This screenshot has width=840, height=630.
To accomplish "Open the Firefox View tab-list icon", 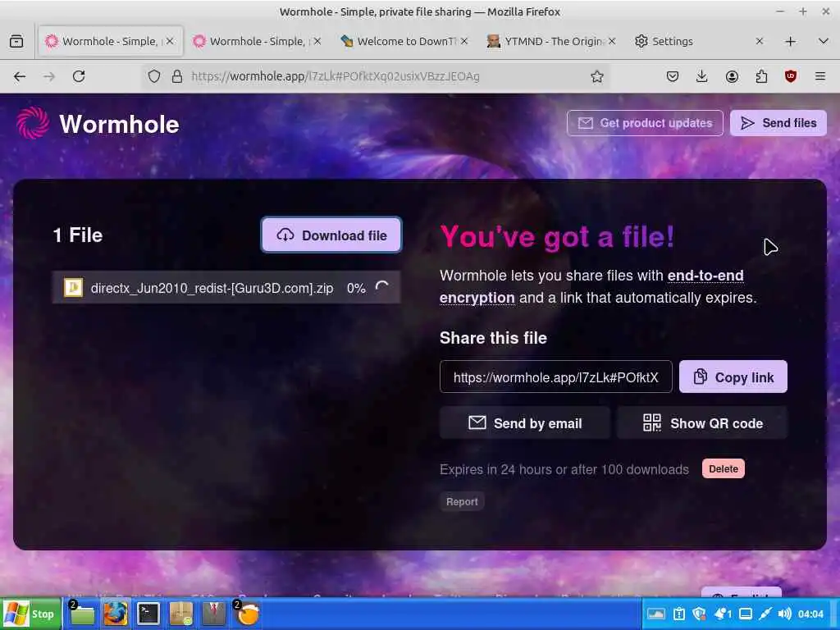I will pyautogui.click(x=16, y=41).
